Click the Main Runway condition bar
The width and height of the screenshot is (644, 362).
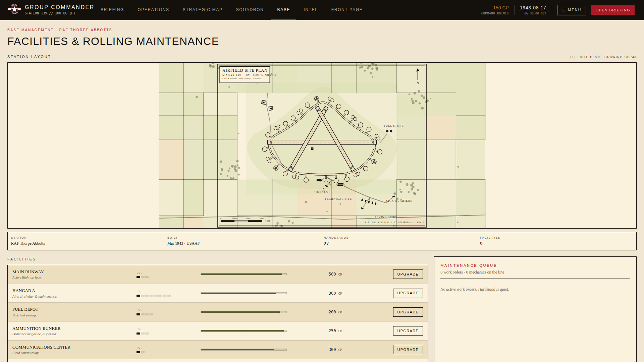click(244, 274)
